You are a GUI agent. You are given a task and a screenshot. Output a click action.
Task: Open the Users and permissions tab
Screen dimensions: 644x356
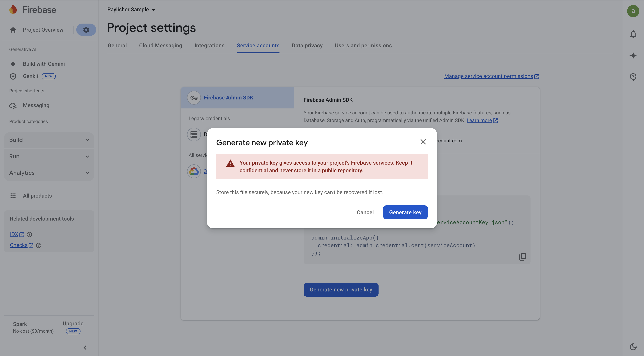point(363,45)
